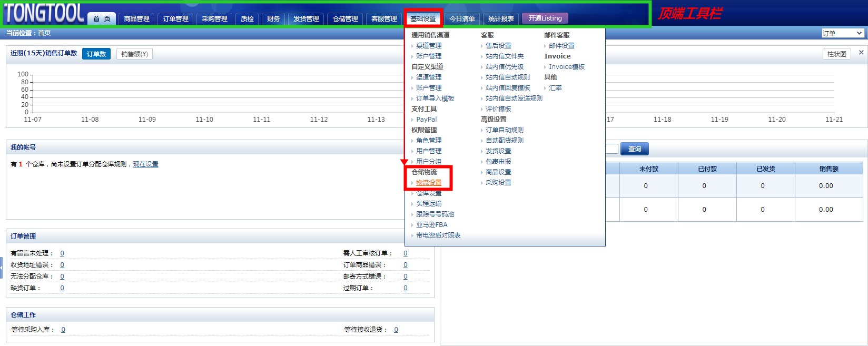Click the 现在设置 link
Image resolution: width=868 pixels, height=346 pixels.
tap(145, 164)
